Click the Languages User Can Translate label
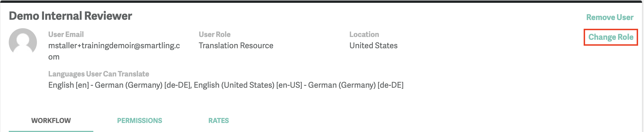The height and width of the screenshot is (132, 644). click(x=99, y=74)
